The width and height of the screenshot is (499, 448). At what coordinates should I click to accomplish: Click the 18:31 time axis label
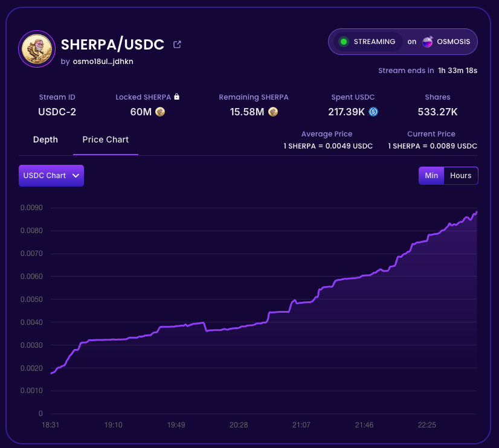tap(50, 425)
